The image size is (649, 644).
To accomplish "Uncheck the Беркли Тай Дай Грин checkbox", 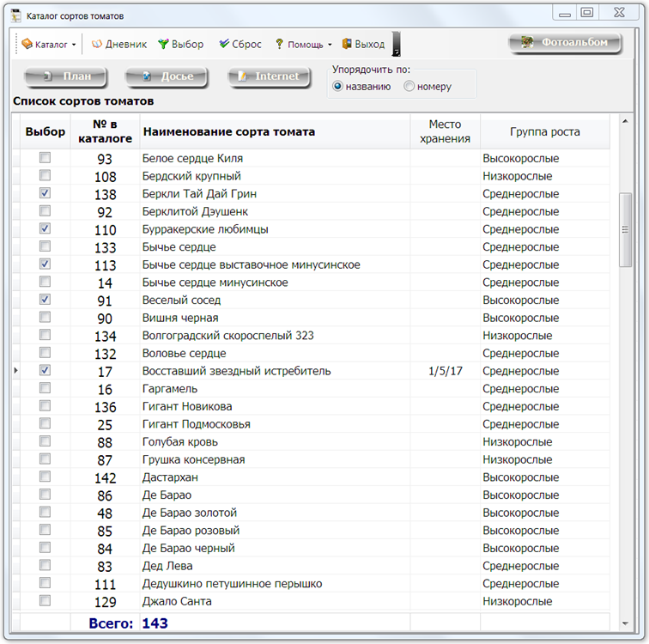I will click(x=45, y=194).
